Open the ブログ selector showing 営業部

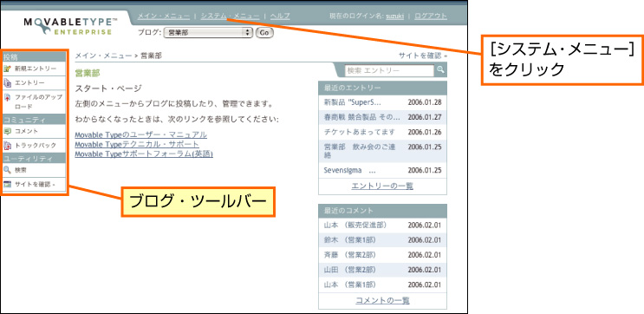tap(208, 32)
